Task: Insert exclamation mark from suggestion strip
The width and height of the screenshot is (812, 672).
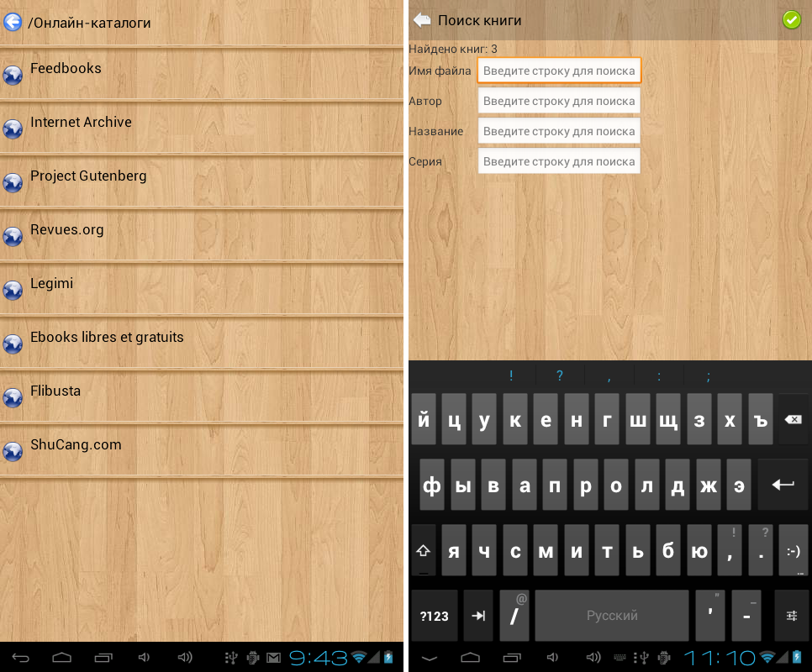Action: click(511, 375)
